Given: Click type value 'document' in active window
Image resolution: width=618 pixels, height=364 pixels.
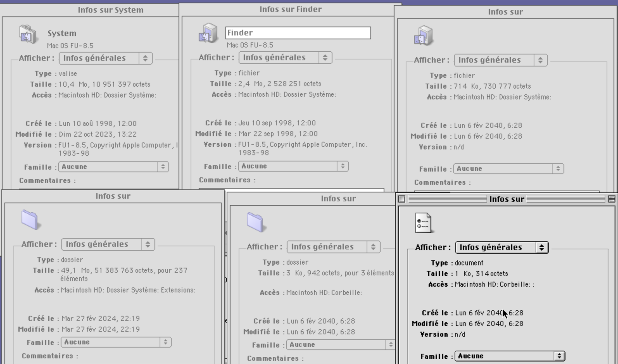Looking at the screenshot, I should point(469,263).
